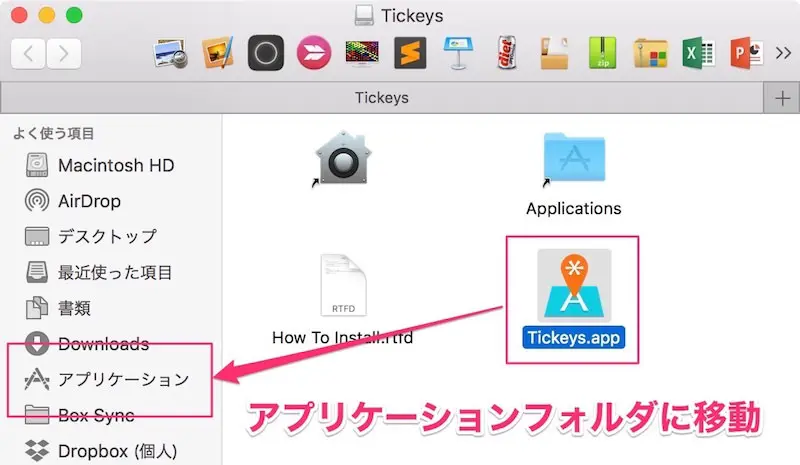
Task: Open the Keynote podium toolbar icon
Action: point(458,53)
